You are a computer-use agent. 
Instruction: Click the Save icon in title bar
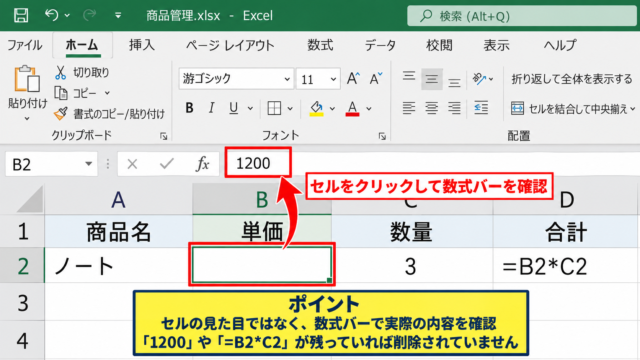point(21,16)
